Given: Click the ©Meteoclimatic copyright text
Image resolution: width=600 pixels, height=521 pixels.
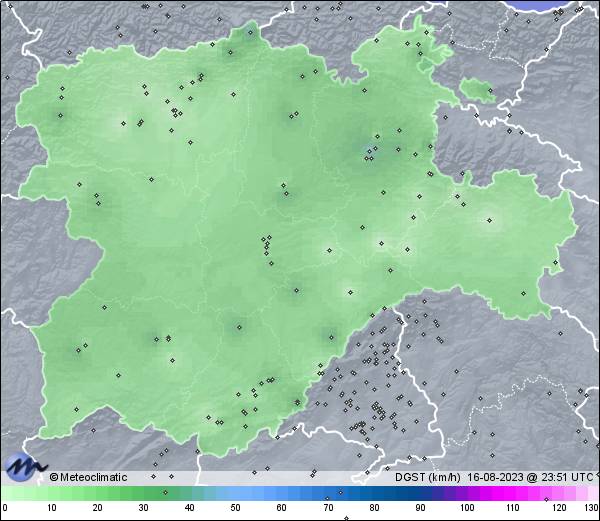Looking at the screenshot, I should pos(88,477).
